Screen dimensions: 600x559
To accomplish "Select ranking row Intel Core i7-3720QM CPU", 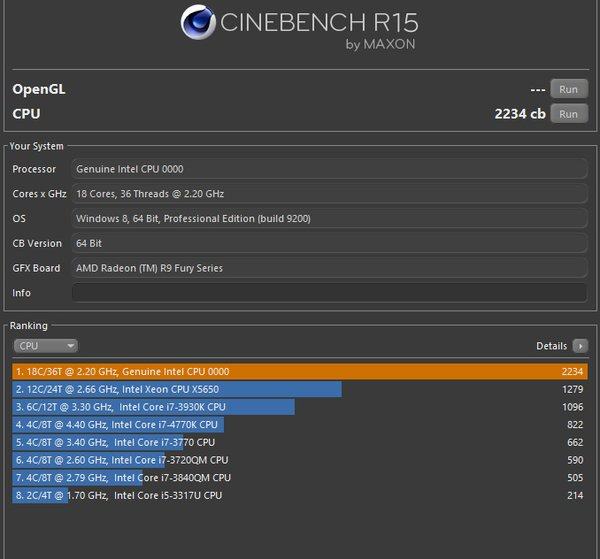I will pos(300,460).
